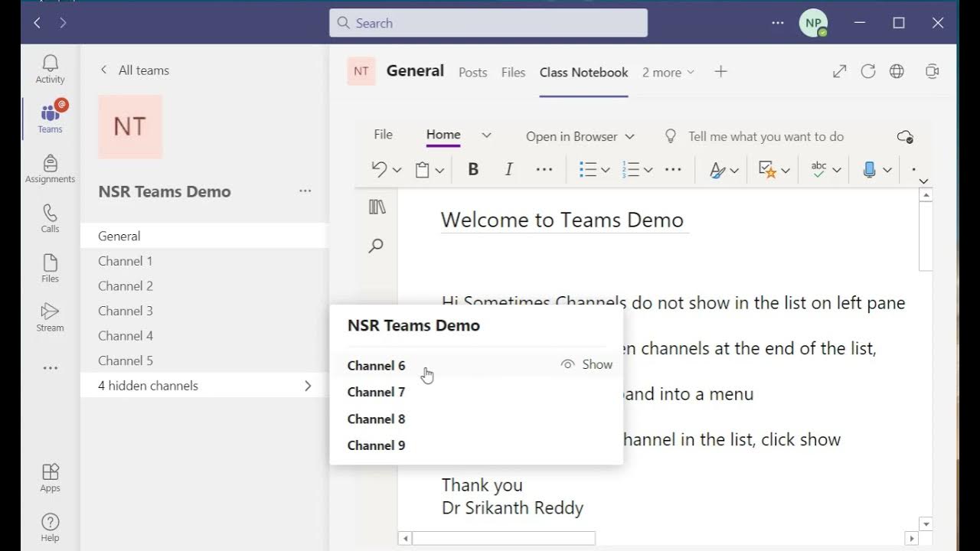
Task: Toggle italic formatting
Action: click(508, 170)
